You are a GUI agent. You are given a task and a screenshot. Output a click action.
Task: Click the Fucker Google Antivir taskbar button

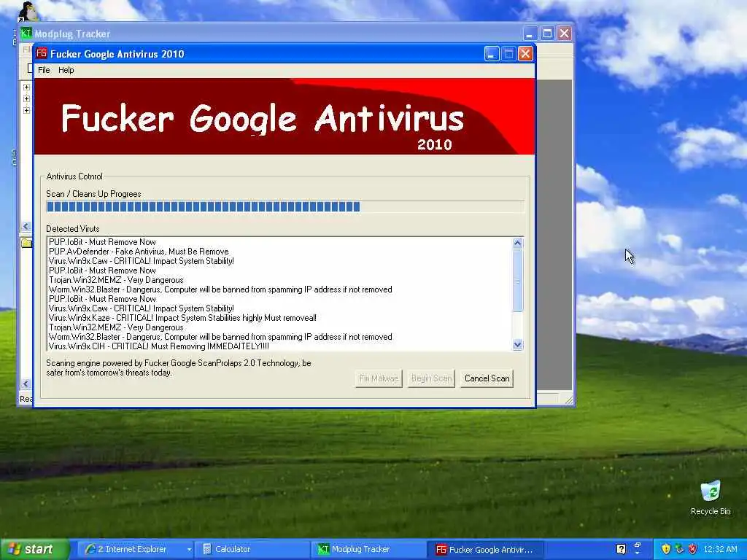tap(485, 550)
